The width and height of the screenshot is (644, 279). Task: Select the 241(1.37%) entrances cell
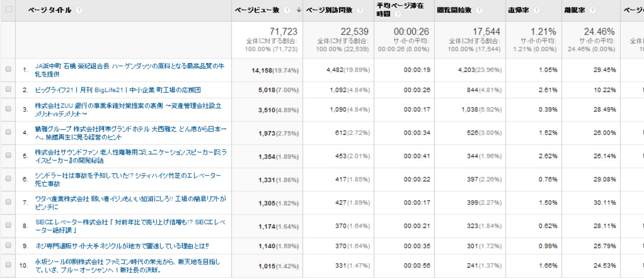(484, 266)
